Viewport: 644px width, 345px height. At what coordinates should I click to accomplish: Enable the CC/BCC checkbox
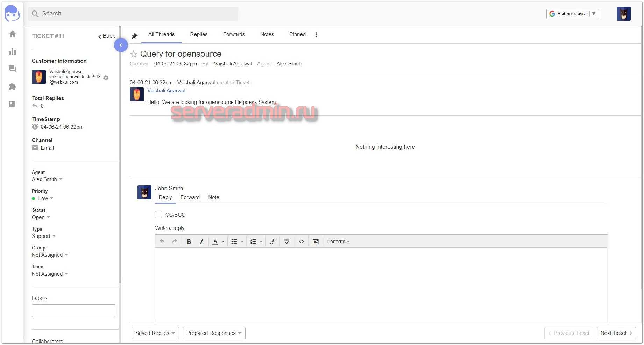pyautogui.click(x=158, y=214)
